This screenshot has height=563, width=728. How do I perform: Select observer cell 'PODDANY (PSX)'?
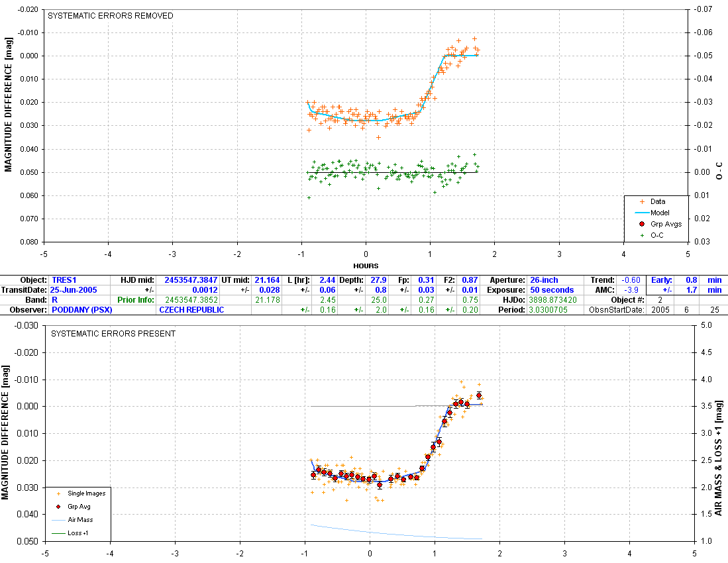pyautogui.click(x=81, y=309)
